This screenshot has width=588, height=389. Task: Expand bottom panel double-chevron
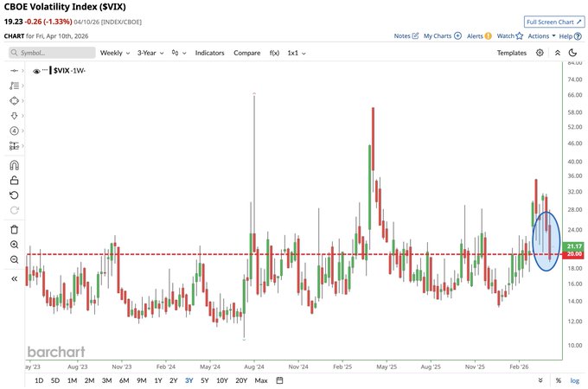540,380
